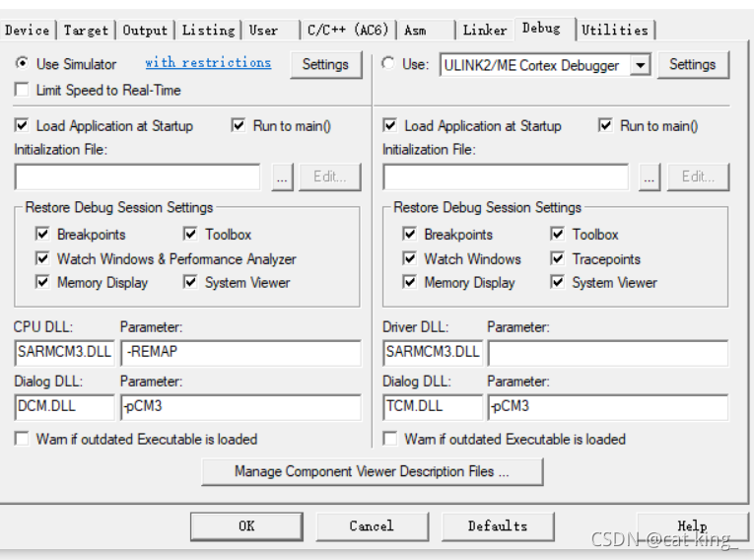The image size is (754, 560).
Task: Open ULINK2/ME debugger Settings button
Action: (x=693, y=64)
